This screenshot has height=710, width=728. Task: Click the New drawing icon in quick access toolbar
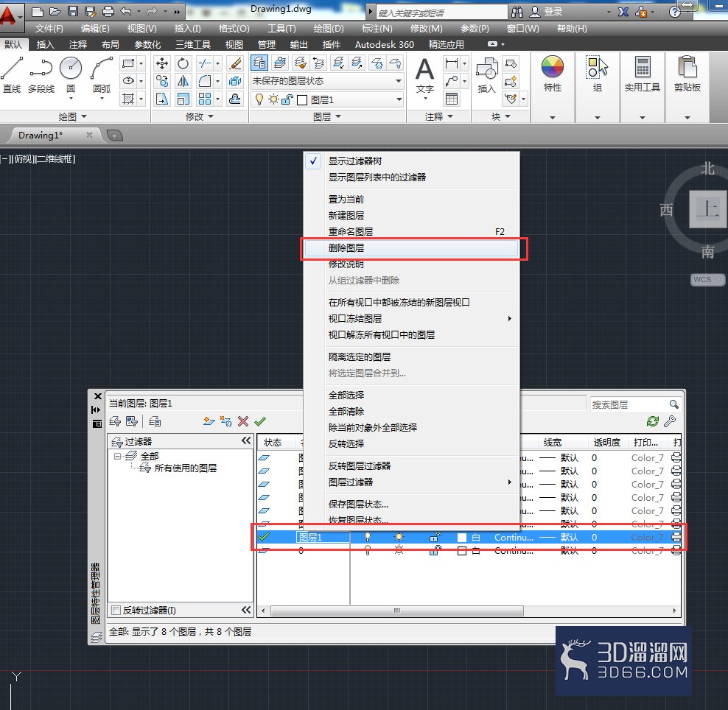click(38, 12)
